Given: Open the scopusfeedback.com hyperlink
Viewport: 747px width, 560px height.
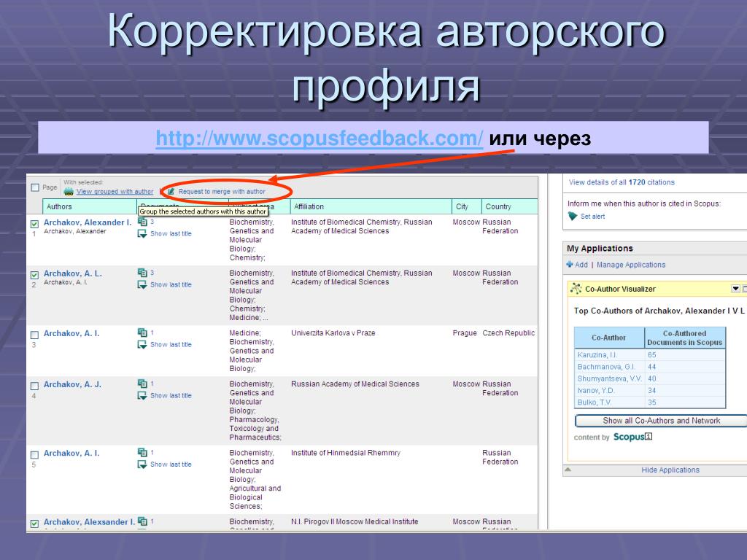Looking at the screenshot, I should pos(320,139).
